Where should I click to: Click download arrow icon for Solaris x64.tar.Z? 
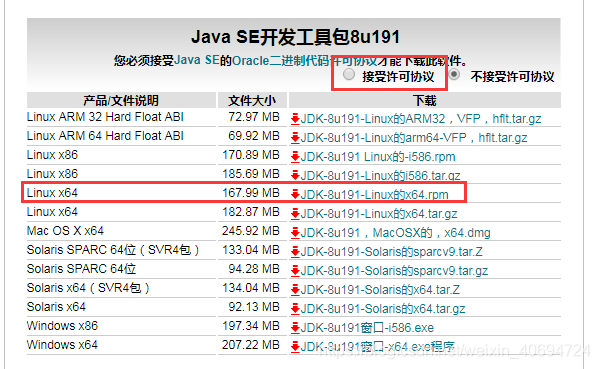(295, 290)
